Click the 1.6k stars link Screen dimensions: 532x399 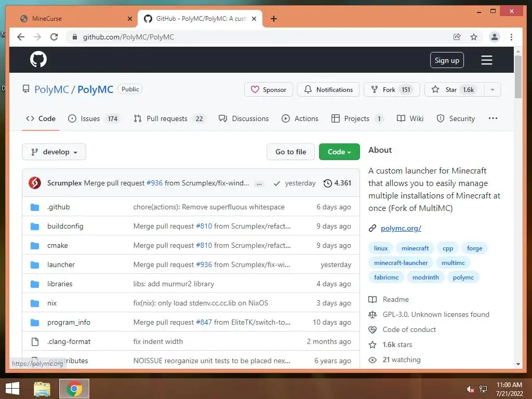click(x=397, y=345)
